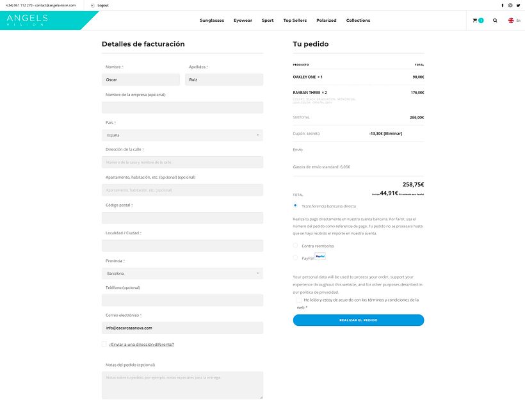Click the search magnifier icon
This screenshot has width=525, height=420.
pos(495,20)
